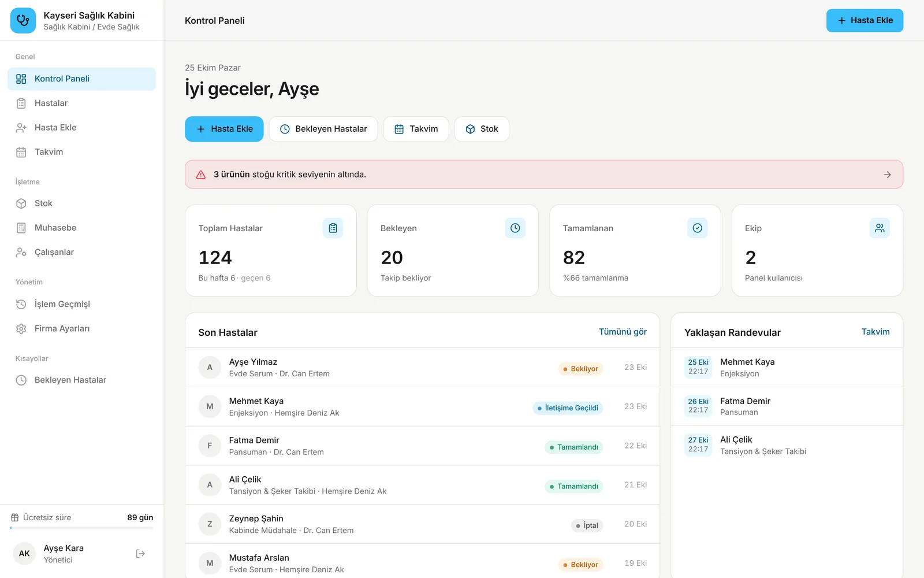Click the arrow icon on the stock warning banner
924x578 pixels.
[x=887, y=175]
